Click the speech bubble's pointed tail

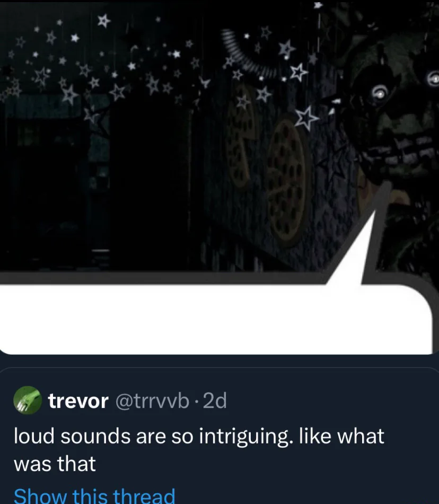coord(355,251)
